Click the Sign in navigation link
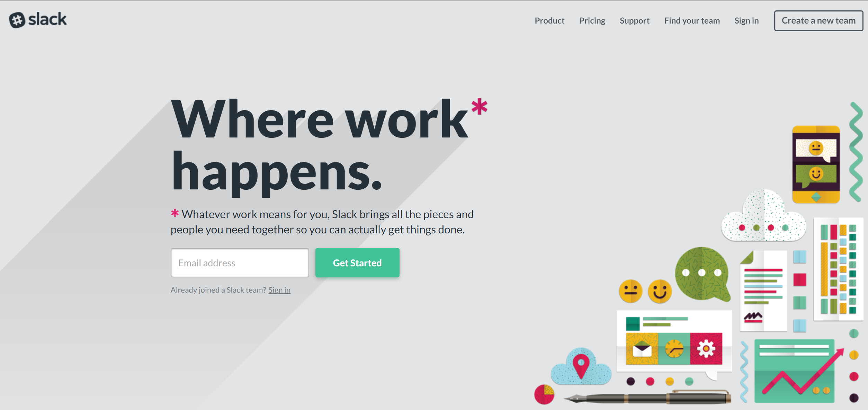 pyautogui.click(x=747, y=20)
